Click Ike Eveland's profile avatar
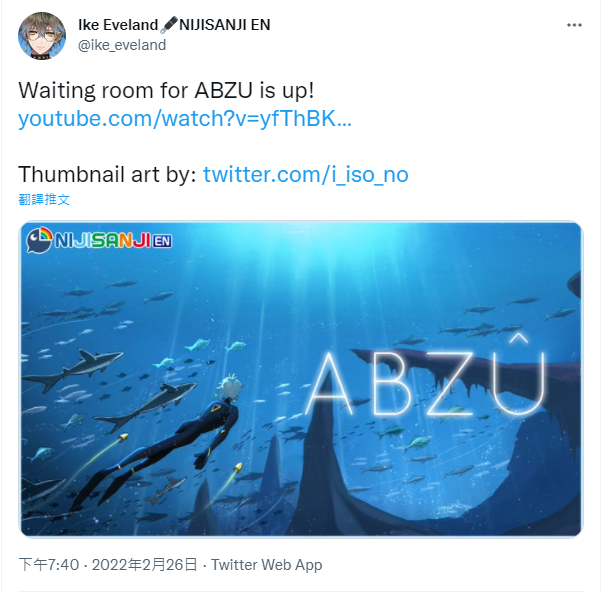Image resolution: width=601 pixels, height=592 pixels. [x=42, y=36]
